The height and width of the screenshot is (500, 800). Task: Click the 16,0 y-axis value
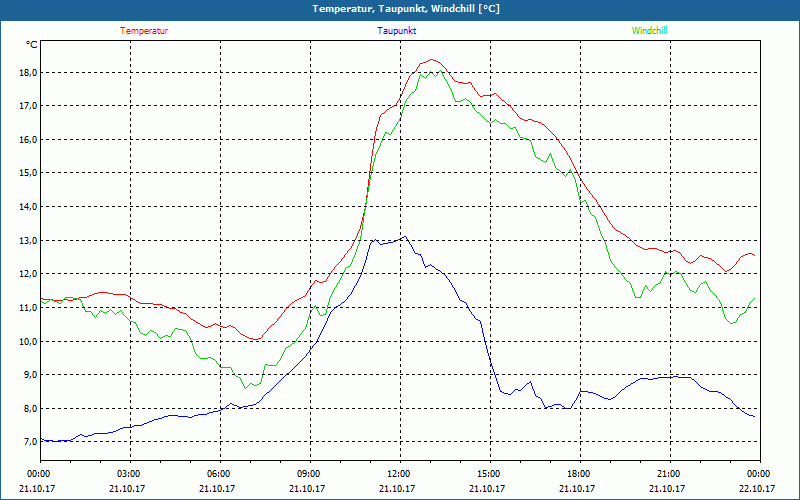28,139
